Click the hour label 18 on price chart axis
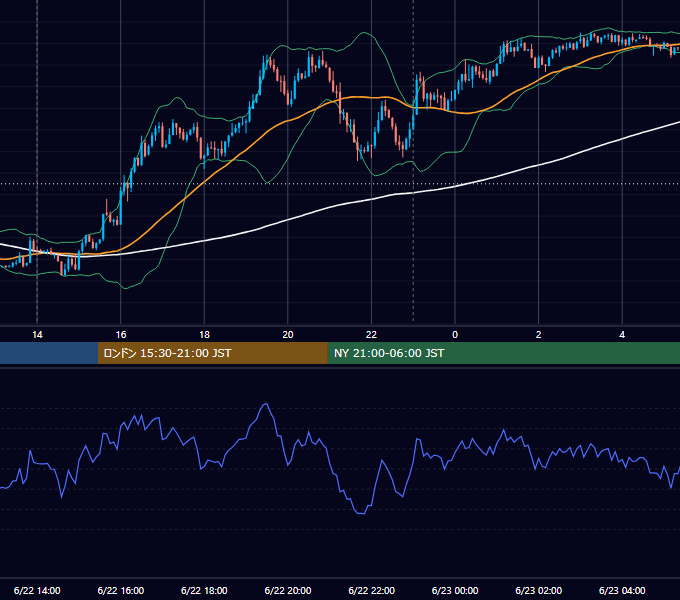 coord(204,335)
